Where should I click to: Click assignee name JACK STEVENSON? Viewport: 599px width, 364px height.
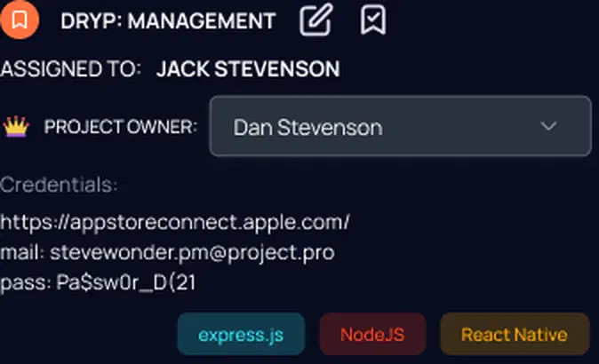(248, 69)
